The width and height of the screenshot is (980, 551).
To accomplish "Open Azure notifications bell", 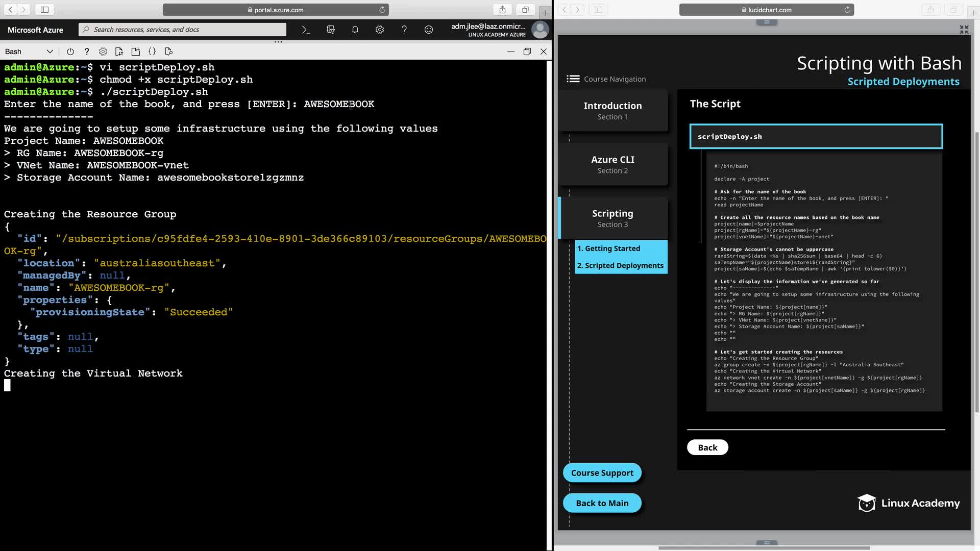I will [355, 30].
